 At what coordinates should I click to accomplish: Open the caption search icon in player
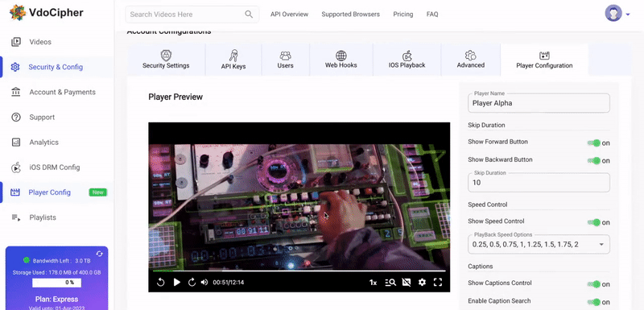click(390, 282)
